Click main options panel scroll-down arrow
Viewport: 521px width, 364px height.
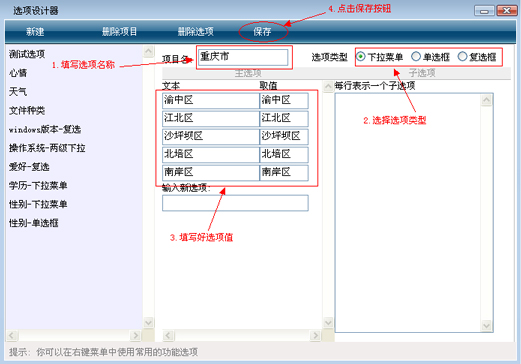tap(328, 322)
